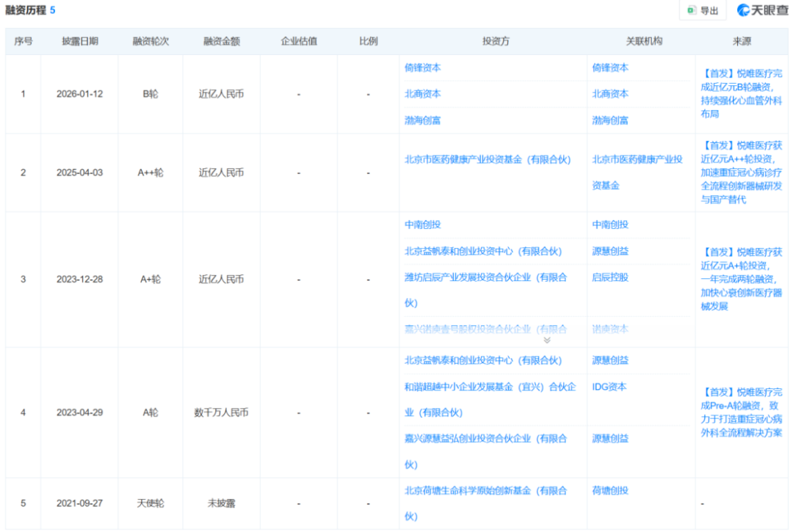Open the 倚锋资本 investor link

coord(422,68)
